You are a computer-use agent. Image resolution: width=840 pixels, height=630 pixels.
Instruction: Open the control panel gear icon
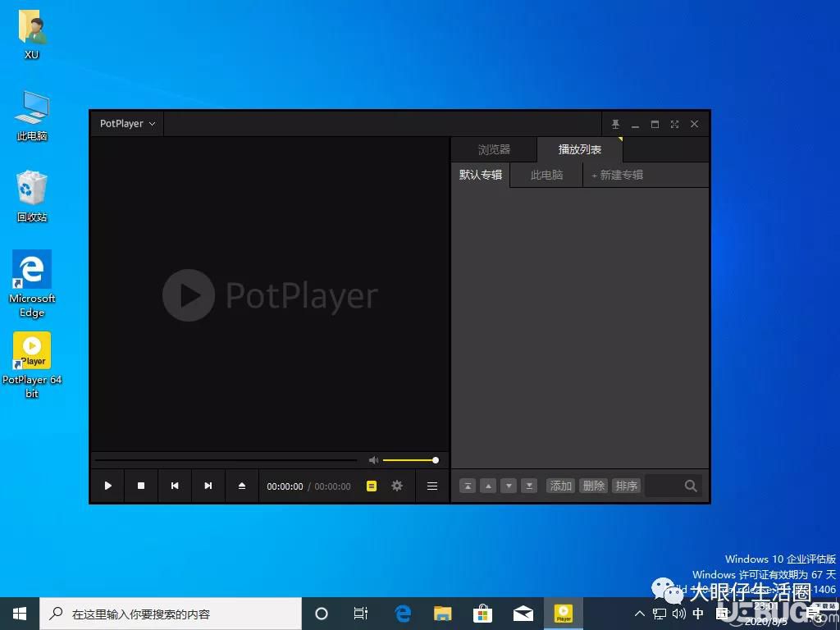click(x=397, y=486)
